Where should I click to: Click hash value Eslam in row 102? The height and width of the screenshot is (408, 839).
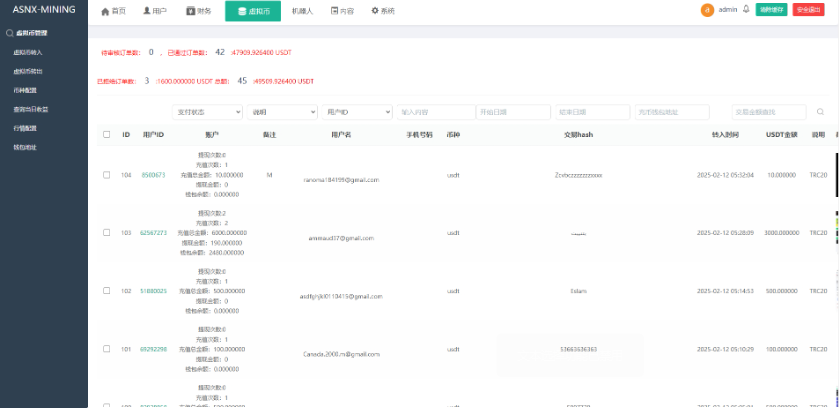(578, 291)
